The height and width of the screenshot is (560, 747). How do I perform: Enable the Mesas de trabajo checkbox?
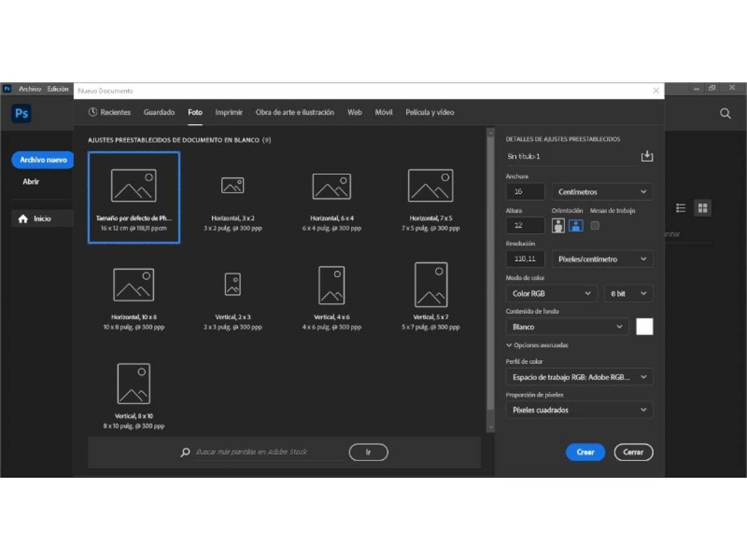(x=595, y=225)
